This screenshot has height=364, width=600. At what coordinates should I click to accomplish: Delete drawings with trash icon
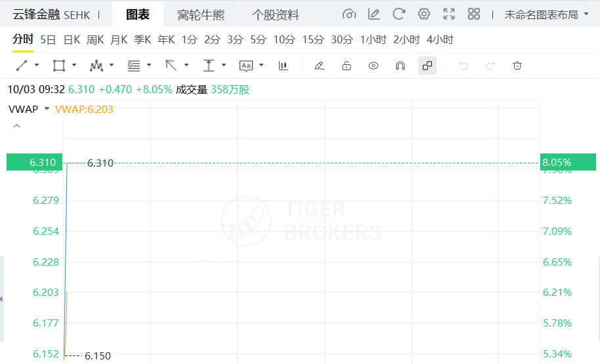(517, 66)
